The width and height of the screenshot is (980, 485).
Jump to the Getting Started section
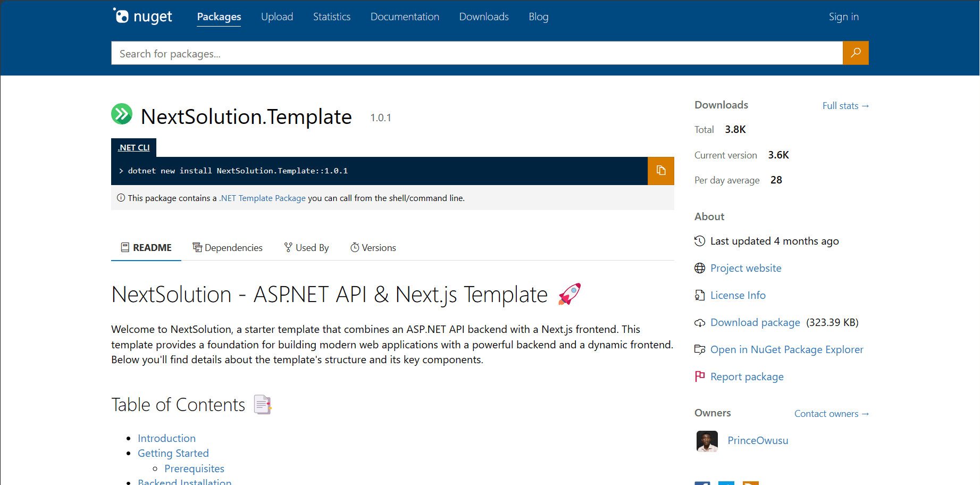(x=173, y=453)
